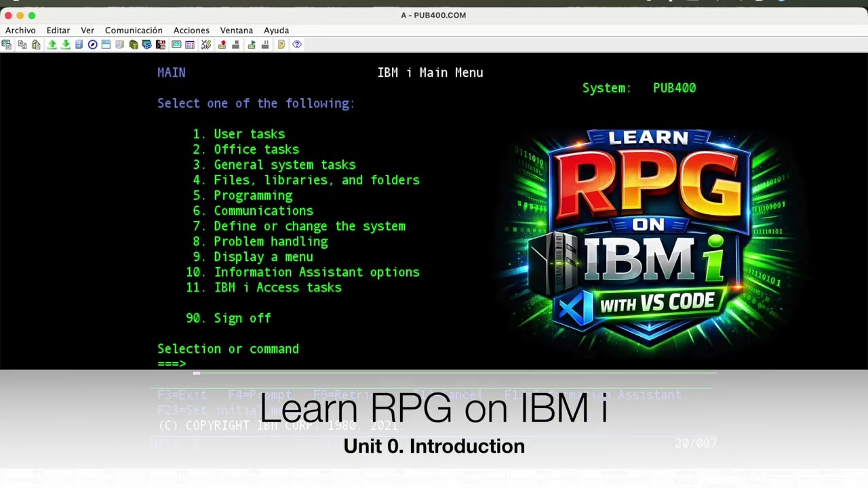
Task: Click option 6 Communications
Action: pos(253,211)
